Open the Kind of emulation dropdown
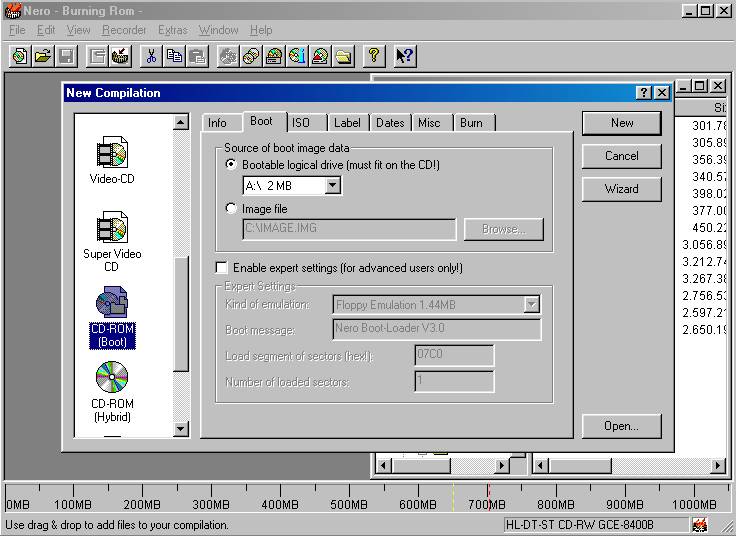736x536 pixels. (531, 305)
